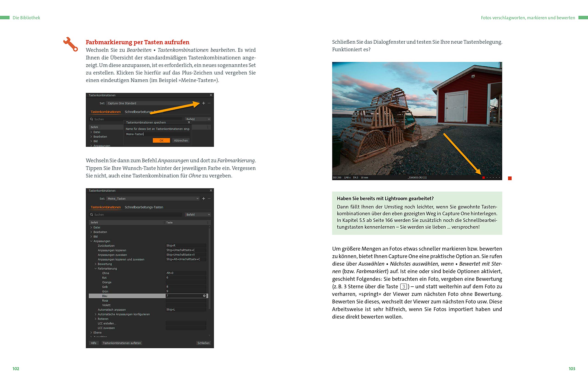Click the key field showing Strg+Alt+Umschalttaste+C
Image resolution: width=588 pixels, height=389 pixels.
point(186,259)
